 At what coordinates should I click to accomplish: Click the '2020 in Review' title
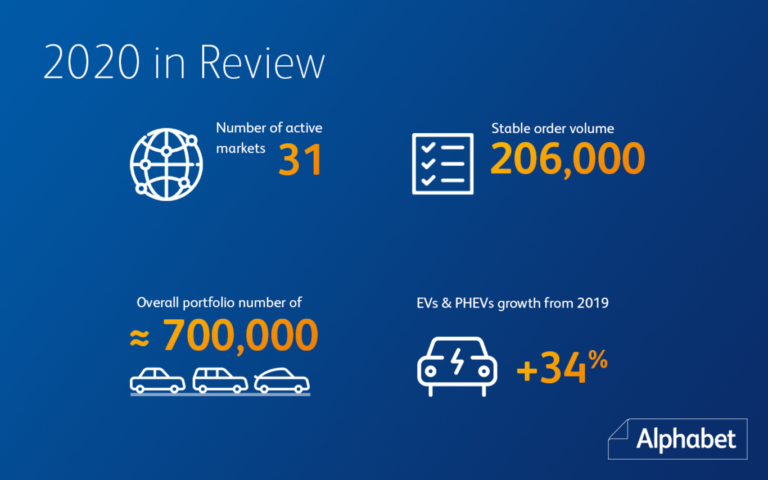pos(184,62)
